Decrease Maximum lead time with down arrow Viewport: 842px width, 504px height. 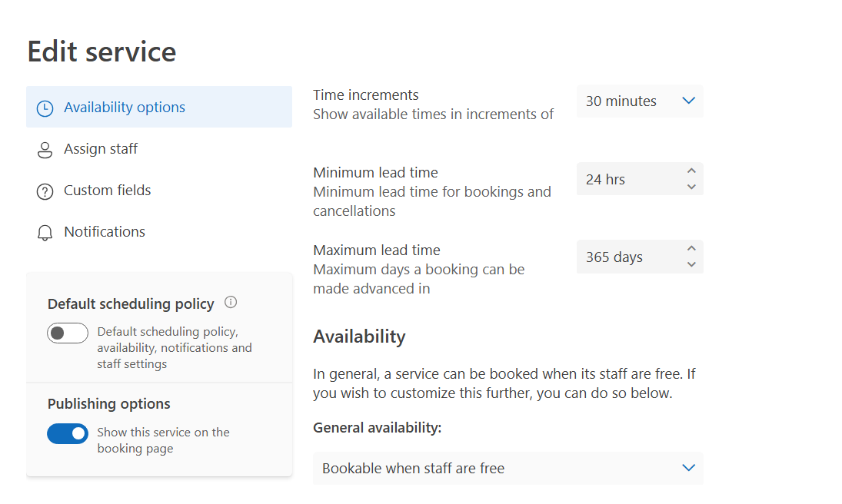691,264
